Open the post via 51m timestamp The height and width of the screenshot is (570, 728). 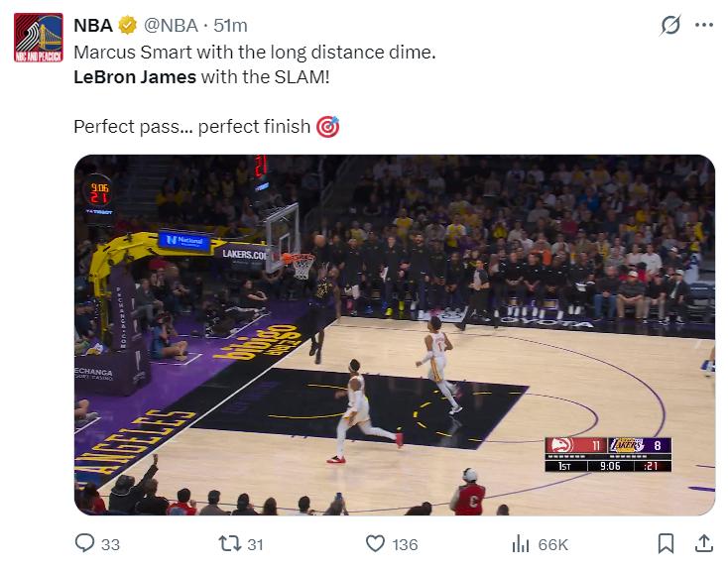pyautogui.click(x=231, y=26)
